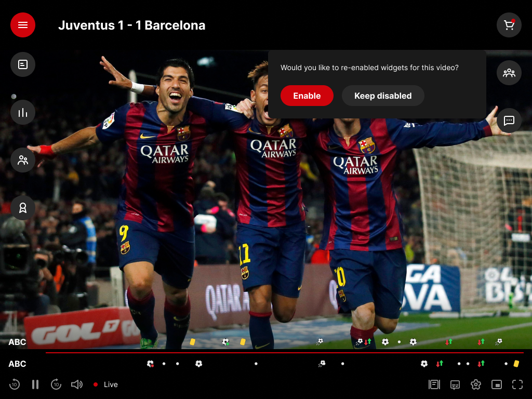This screenshot has height=399, width=532.
Task: Open the red hamburger menu
Action: 23,25
